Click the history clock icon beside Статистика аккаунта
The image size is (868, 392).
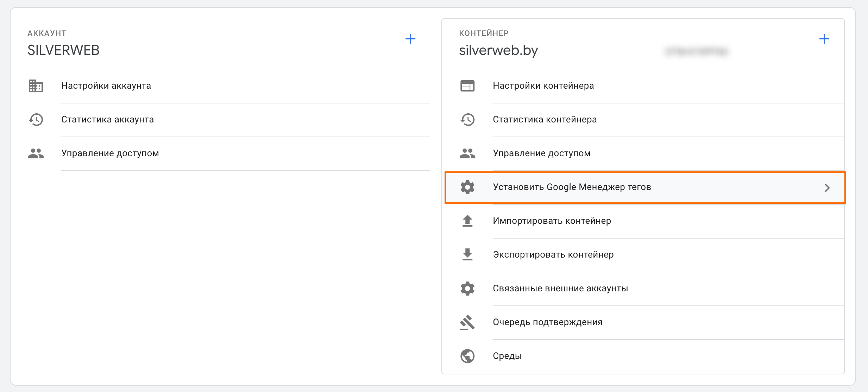click(x=36, y=120)
